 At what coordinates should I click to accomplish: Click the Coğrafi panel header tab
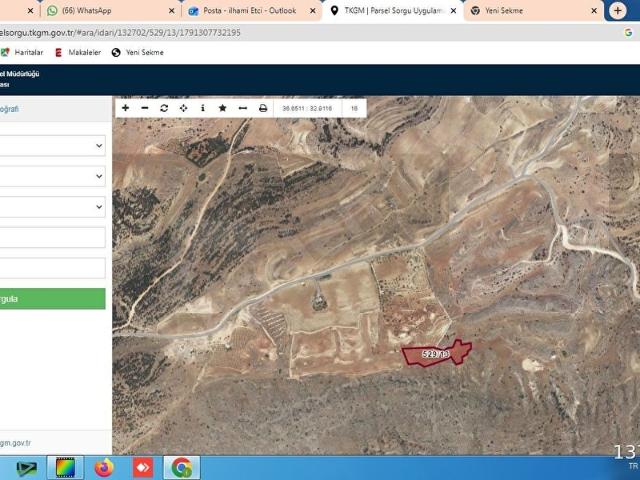9,109
